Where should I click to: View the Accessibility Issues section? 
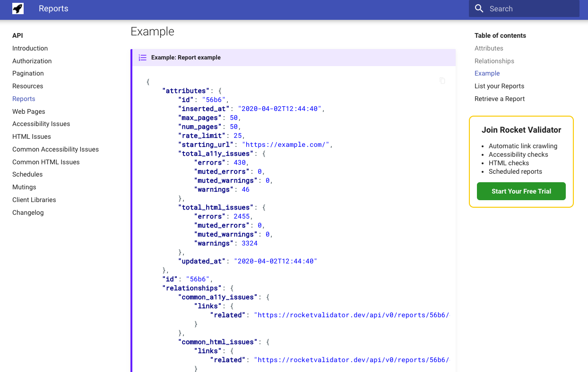pos(41,124)
